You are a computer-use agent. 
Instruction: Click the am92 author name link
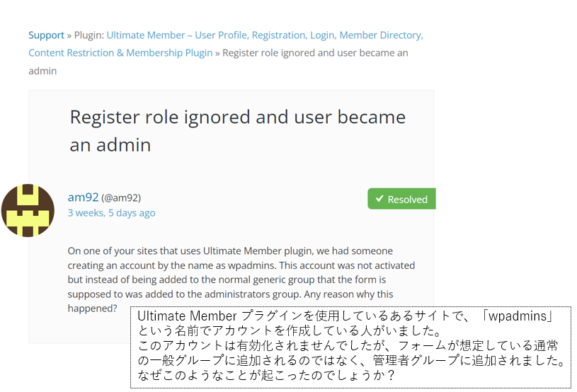[83, 197]
